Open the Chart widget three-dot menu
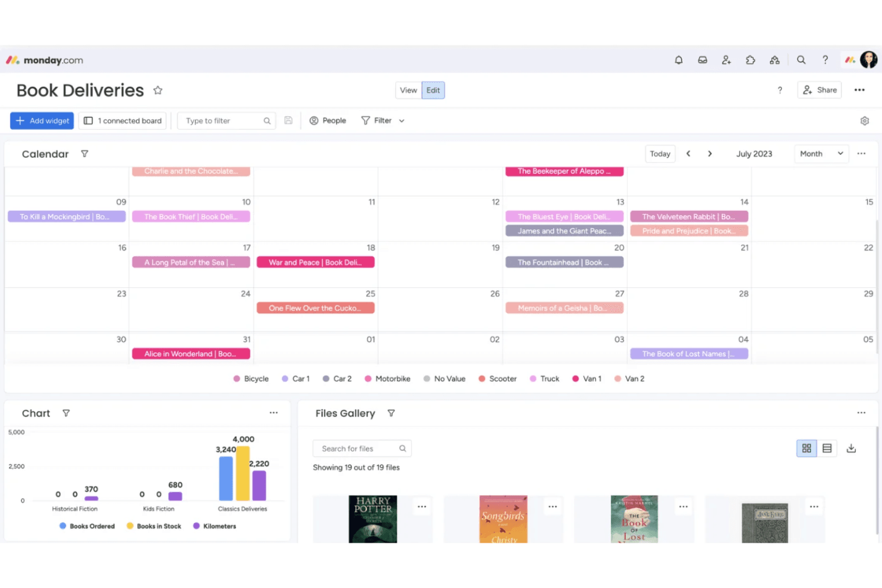Viewport: 882px width, 588px height. (x=274, y=412)
